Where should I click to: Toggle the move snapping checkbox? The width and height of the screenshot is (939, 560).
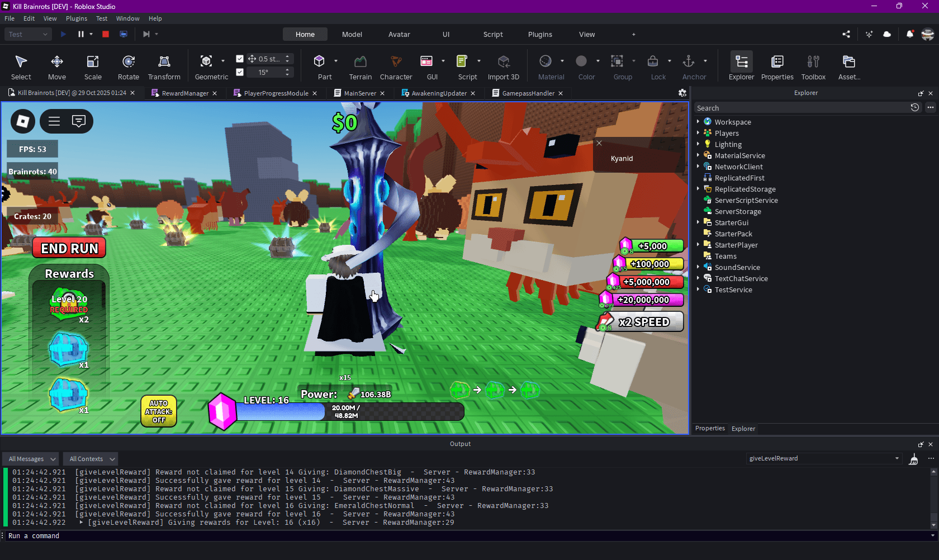pos(240,59)
